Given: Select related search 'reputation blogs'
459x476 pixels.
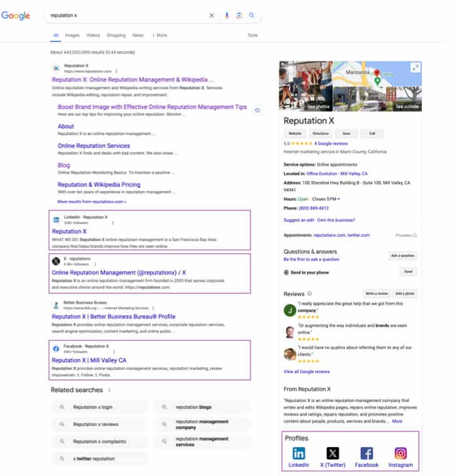Looking at the screenshot, I should pyautogui.click(x=203, y=407).
